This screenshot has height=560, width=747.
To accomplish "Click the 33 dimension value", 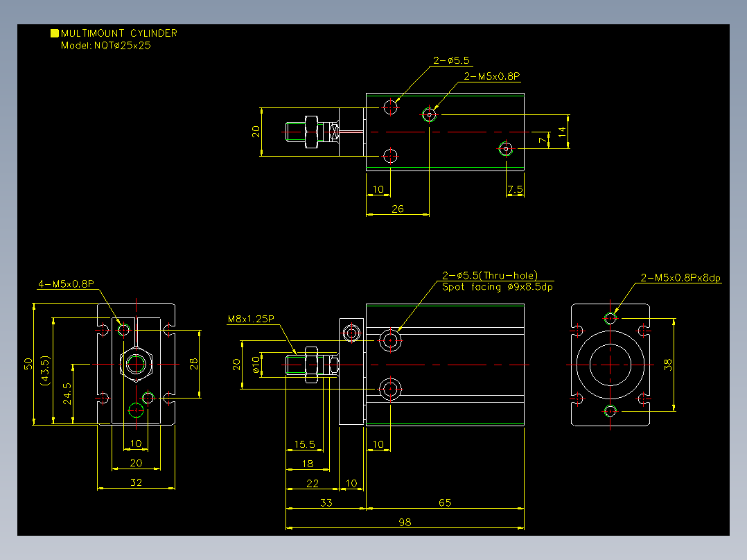I will pos(326,502).
